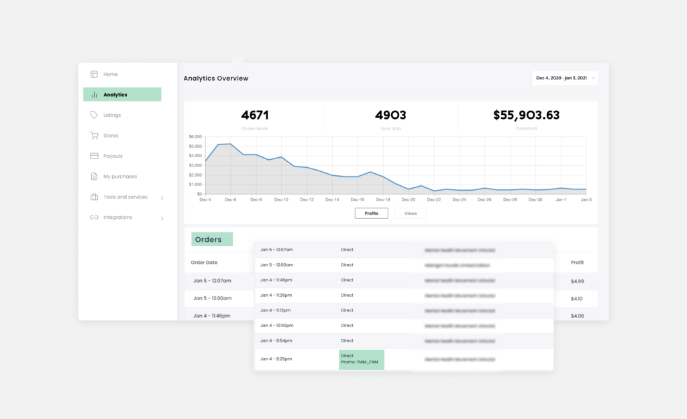This screenshot has height=419, width=687.
Task: Open My purchases page
Action: click(x=120, y=176)
